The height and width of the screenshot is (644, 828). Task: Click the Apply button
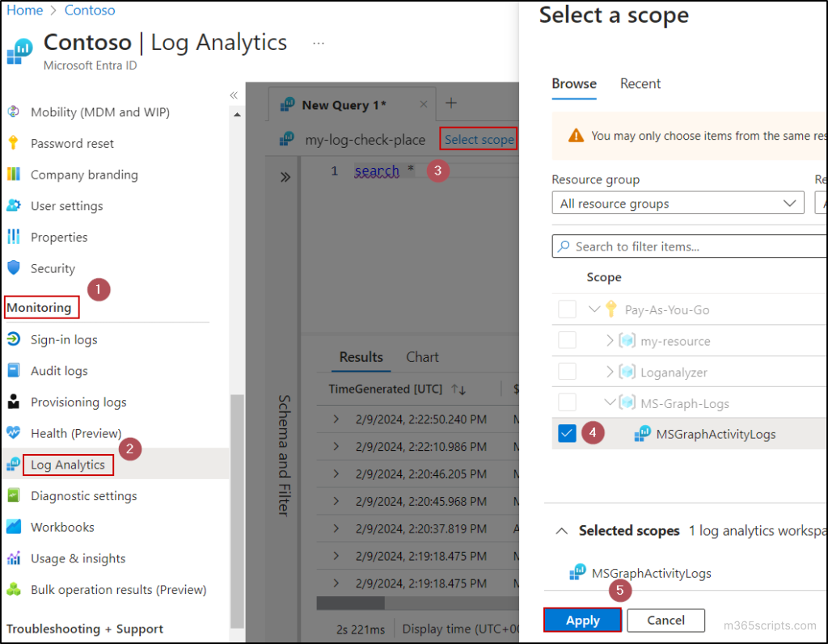[x=582, y=620]
